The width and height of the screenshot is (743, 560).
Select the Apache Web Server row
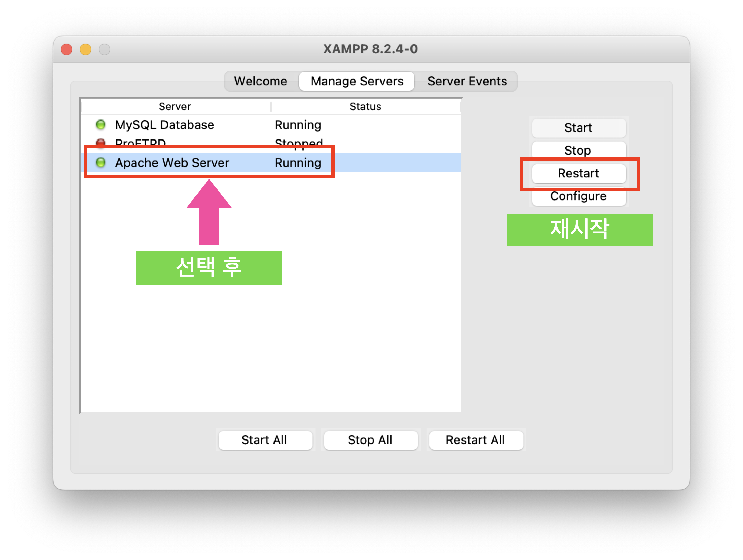tap(172, 163)
